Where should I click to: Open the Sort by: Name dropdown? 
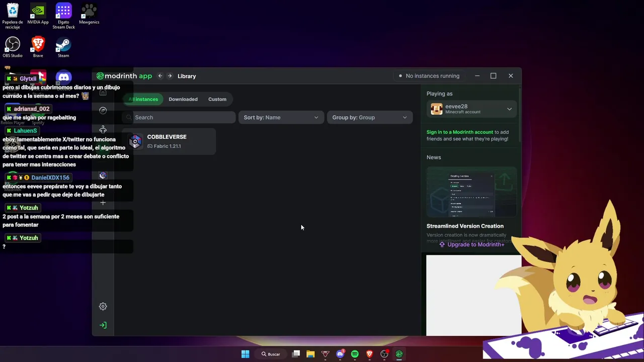(x=281, y=117)
